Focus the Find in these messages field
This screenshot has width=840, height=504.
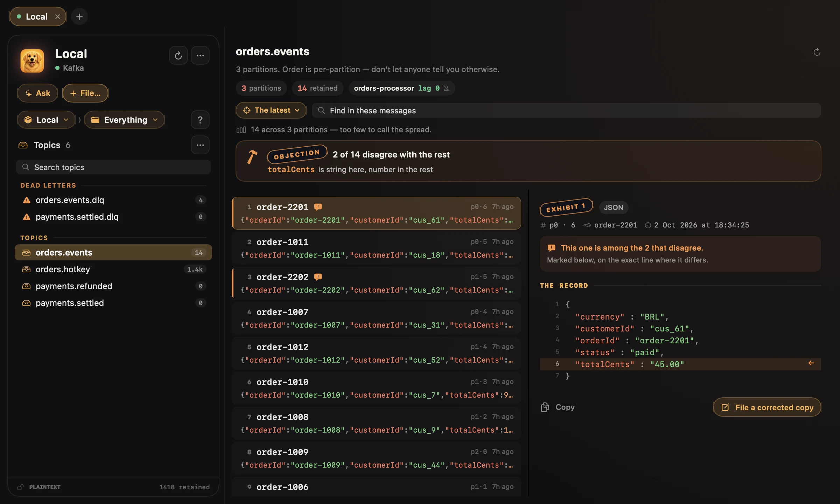coord(566,111)
